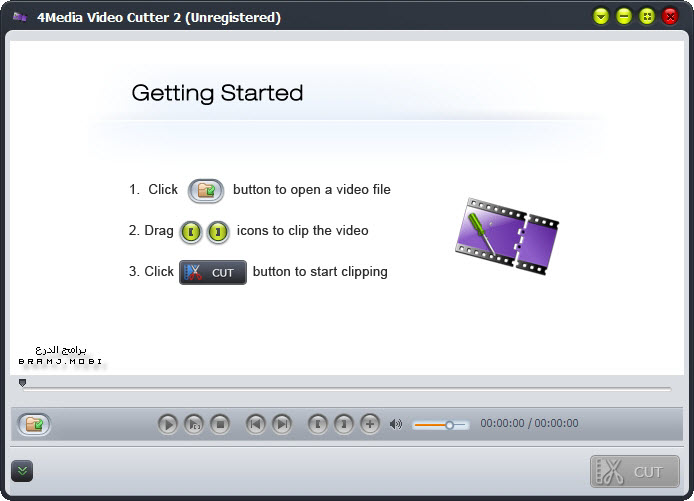The height and width of the screenshot is (501, 694).
Task: Open a video file from bottom toolbar
Action: coord(34,424)
